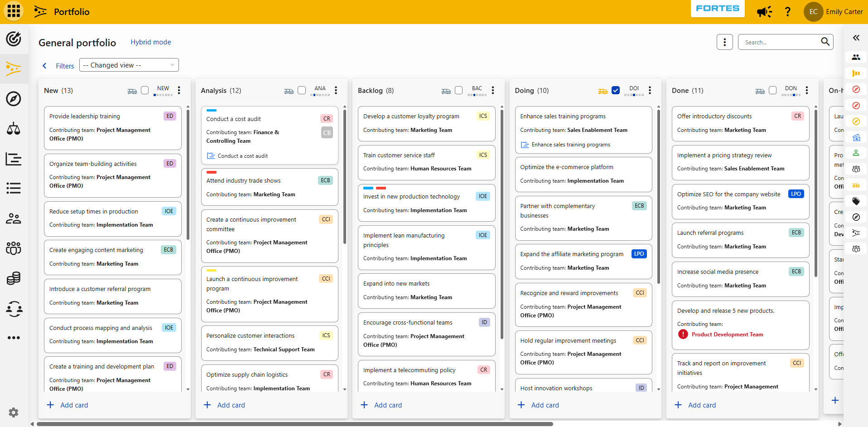
Task: Open the Doing column three-dot menu
Action: click(x=650, y=90)
